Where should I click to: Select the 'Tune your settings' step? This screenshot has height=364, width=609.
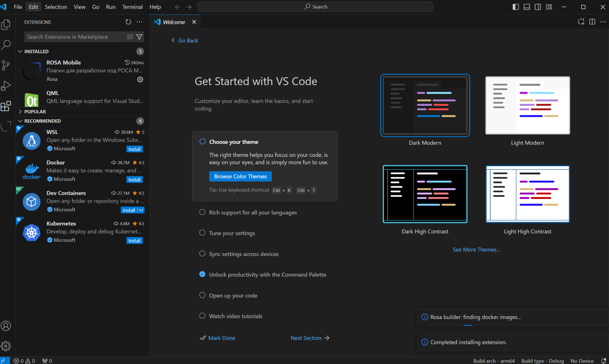[x=232, y=233]
